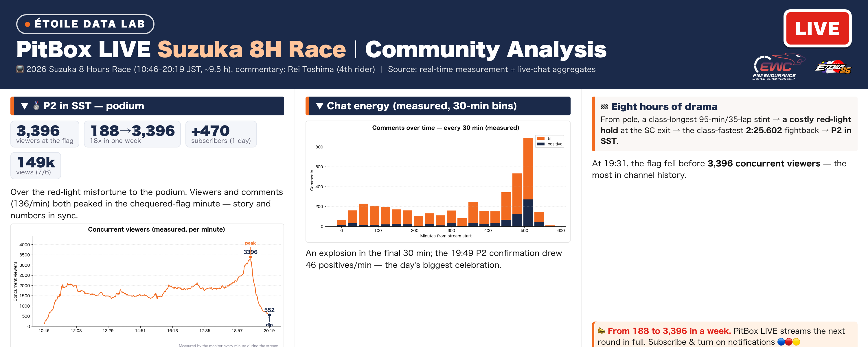Viewport: 868px width, 347px height.
Task: Click the megaphone icon in bottom callout
Action: [x=602, y=331]
